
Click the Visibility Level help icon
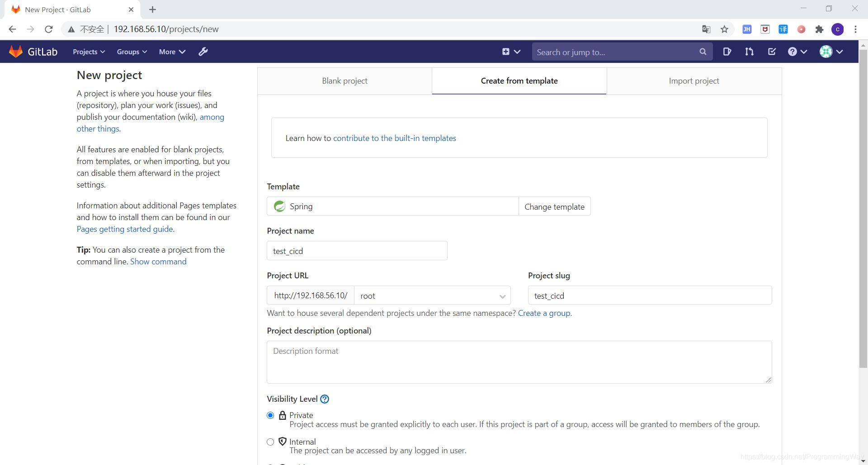(325, 399)
